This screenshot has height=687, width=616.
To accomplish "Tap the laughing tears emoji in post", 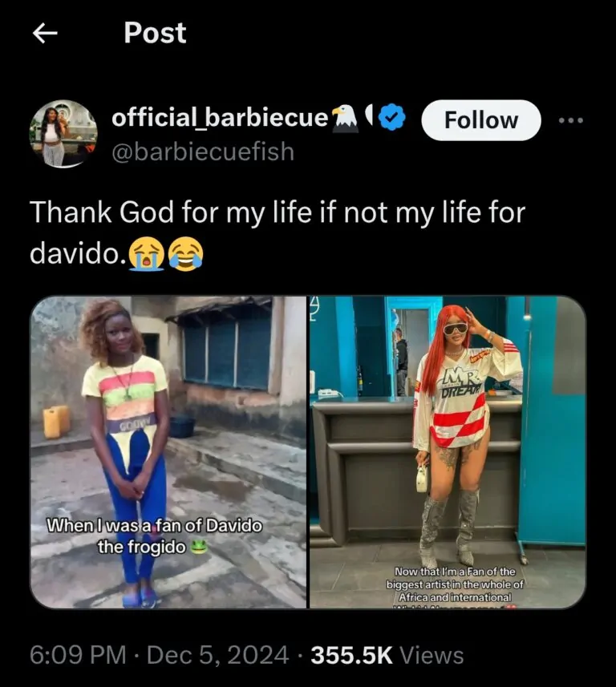I will tap(186, 255).
